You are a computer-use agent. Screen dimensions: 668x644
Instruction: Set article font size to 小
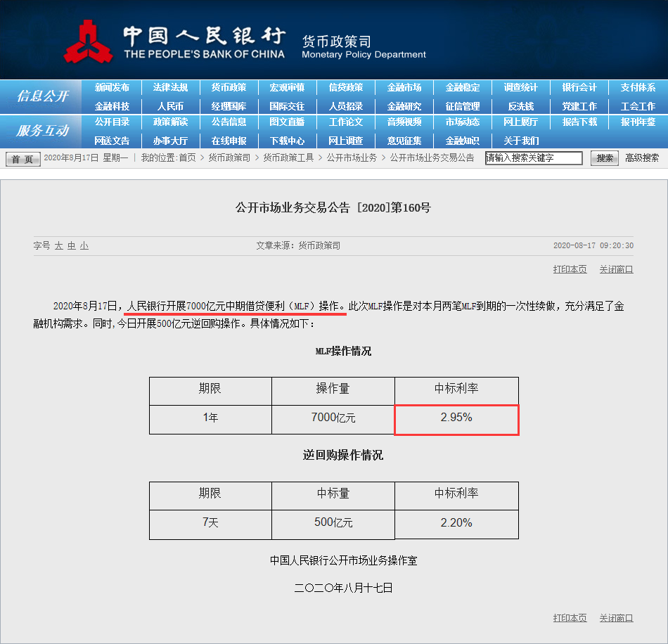point(84,246)
